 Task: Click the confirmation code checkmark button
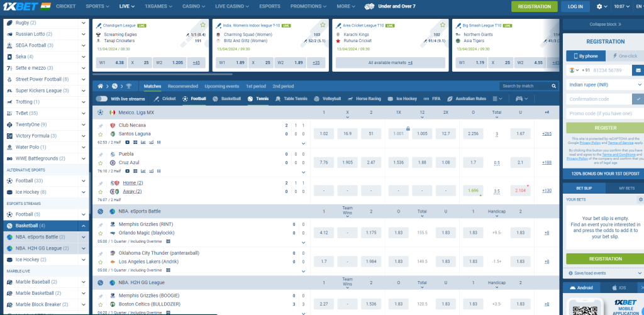click(x=638, y=99)
